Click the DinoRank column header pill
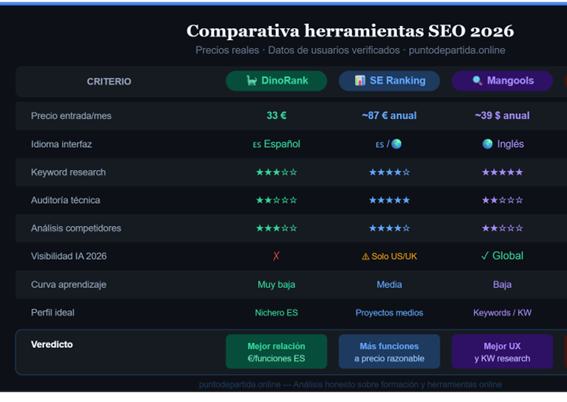 [x=276, y=81]
